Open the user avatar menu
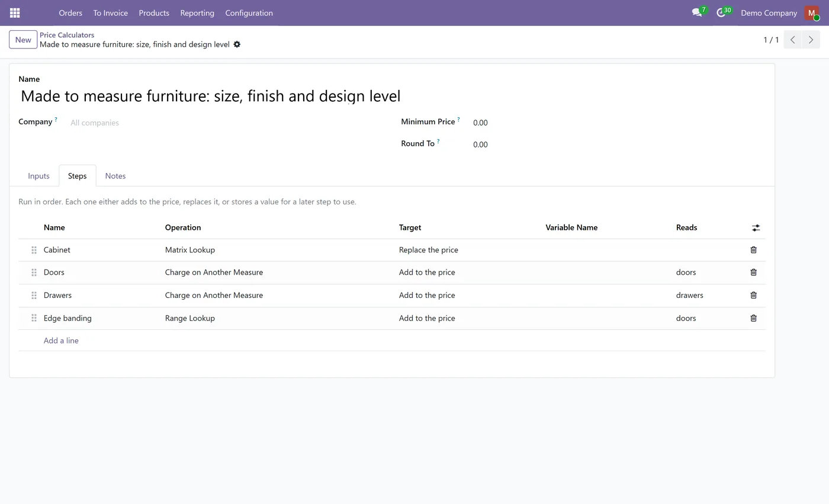Screen dimensions: 829x504 (x=811, y=12)
